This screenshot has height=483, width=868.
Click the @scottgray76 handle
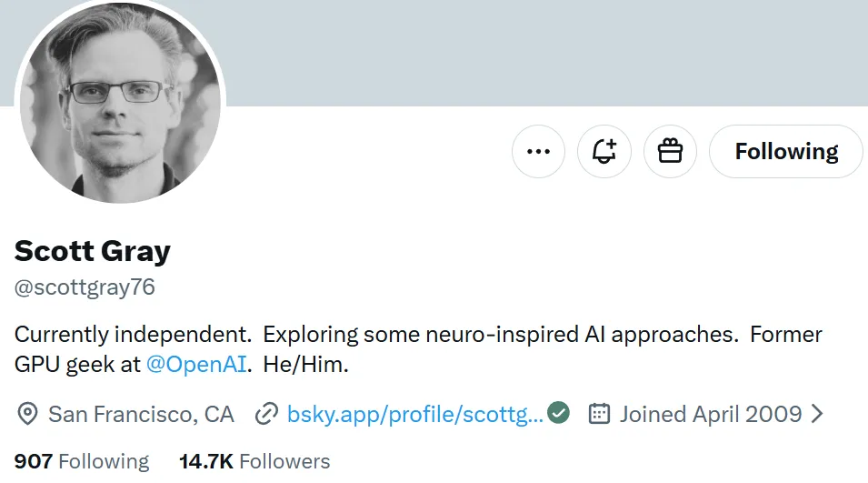(85, 287)
